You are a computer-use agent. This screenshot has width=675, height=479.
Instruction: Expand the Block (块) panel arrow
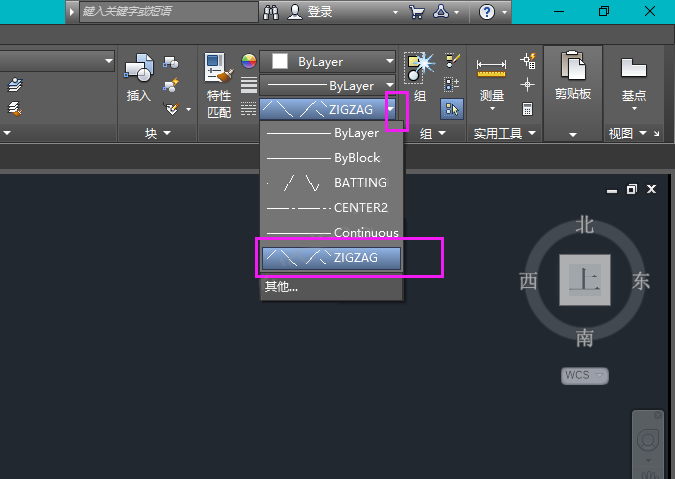coord(167,133)
